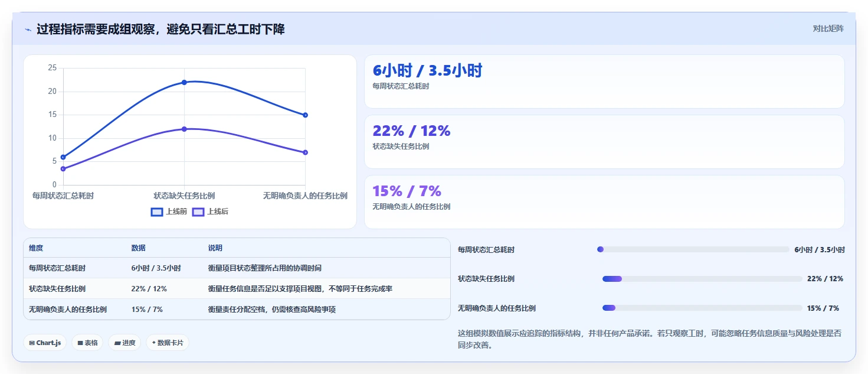The image size is (868, 374).
Task: Click table cell 衡量项目状态整理所占用的协调时间
Action: click(x=265, y=268)
